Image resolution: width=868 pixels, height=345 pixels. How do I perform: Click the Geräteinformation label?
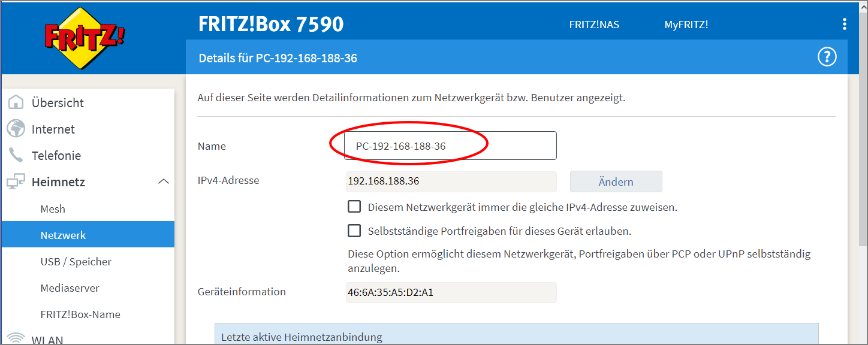(242, 292)
